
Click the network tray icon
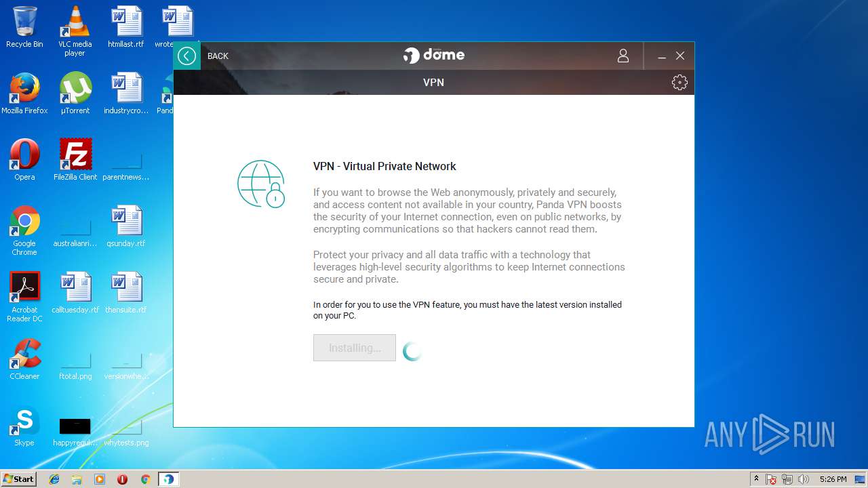[787, 479]
